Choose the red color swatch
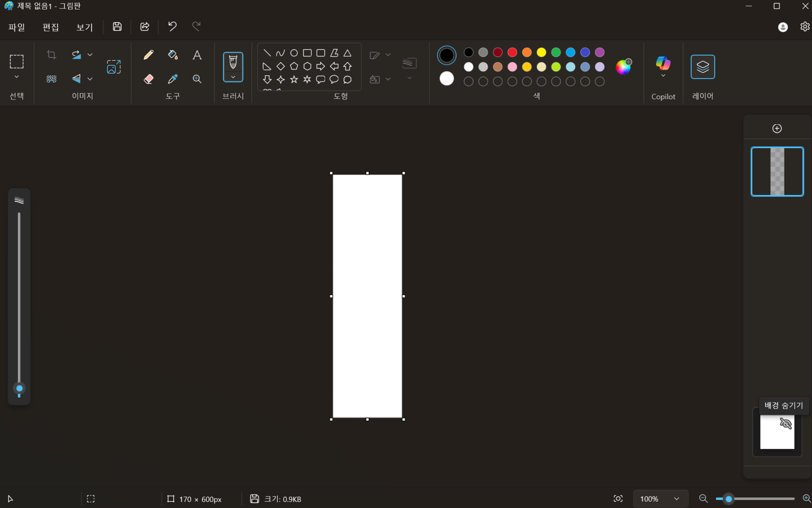Screen dimensions: 812x508 pos(512,52)
